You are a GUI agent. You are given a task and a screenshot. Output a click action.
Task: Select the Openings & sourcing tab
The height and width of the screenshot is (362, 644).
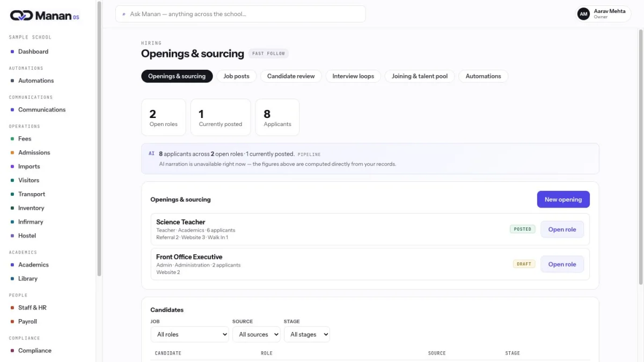(177, 76)
